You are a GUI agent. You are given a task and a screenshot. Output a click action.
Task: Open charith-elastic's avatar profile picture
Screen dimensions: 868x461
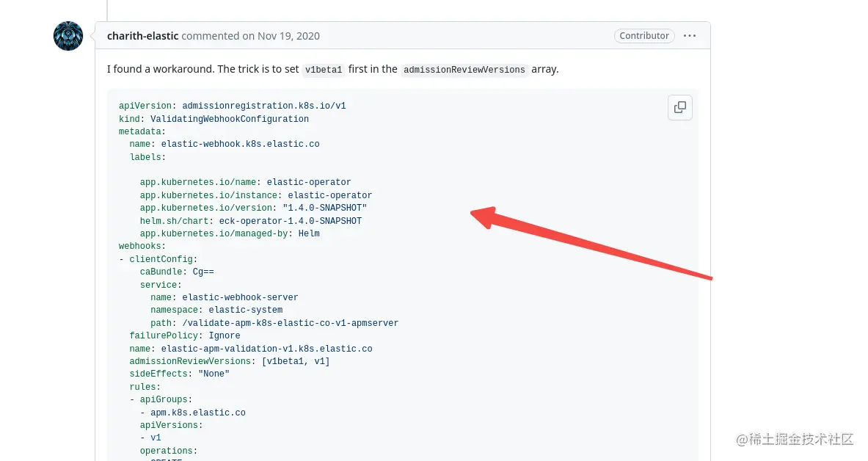click(x=68, y=36)
